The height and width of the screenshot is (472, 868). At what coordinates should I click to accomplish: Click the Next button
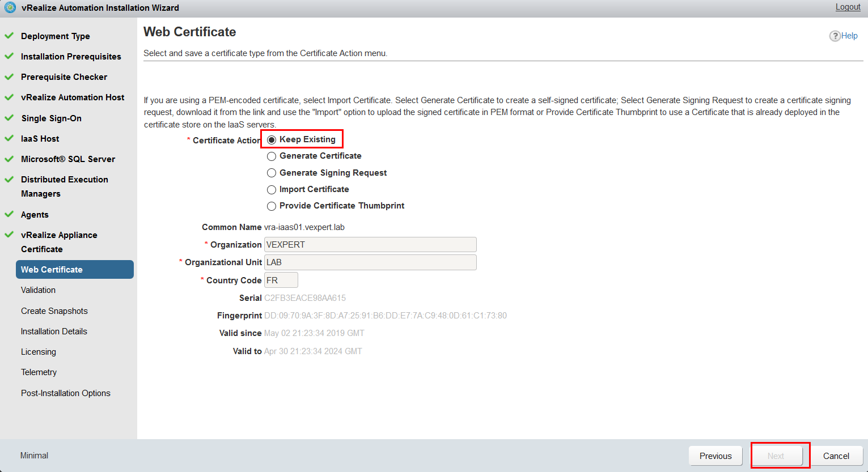tap(776, 456)
